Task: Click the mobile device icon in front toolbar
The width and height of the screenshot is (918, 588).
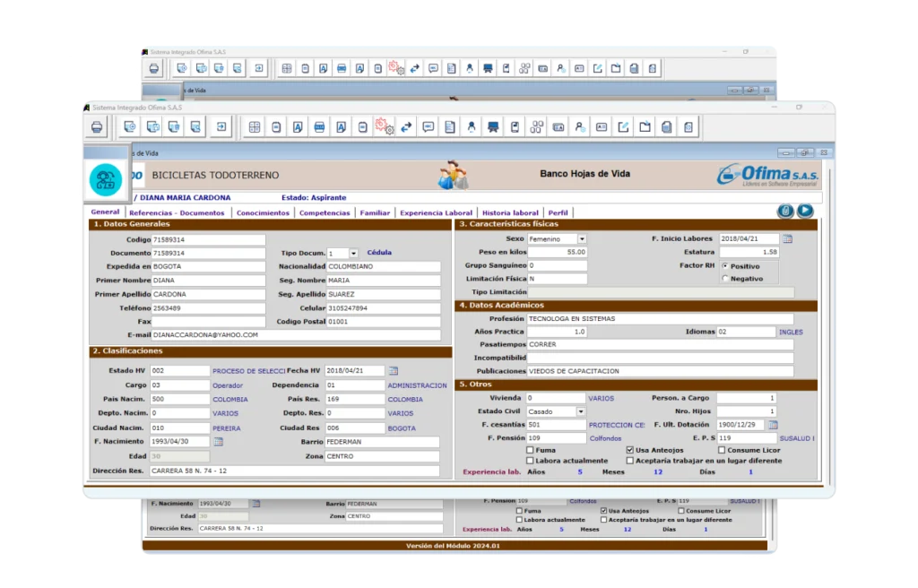Action: (515, 127)
